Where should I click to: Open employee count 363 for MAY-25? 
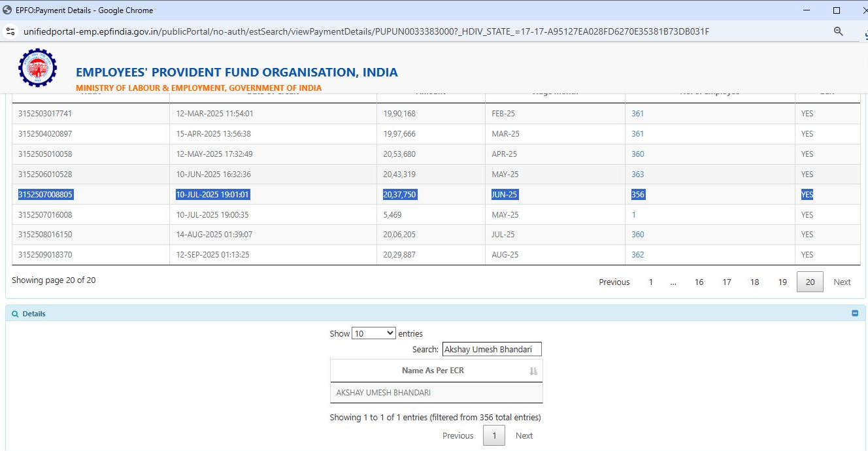[637, 175]
